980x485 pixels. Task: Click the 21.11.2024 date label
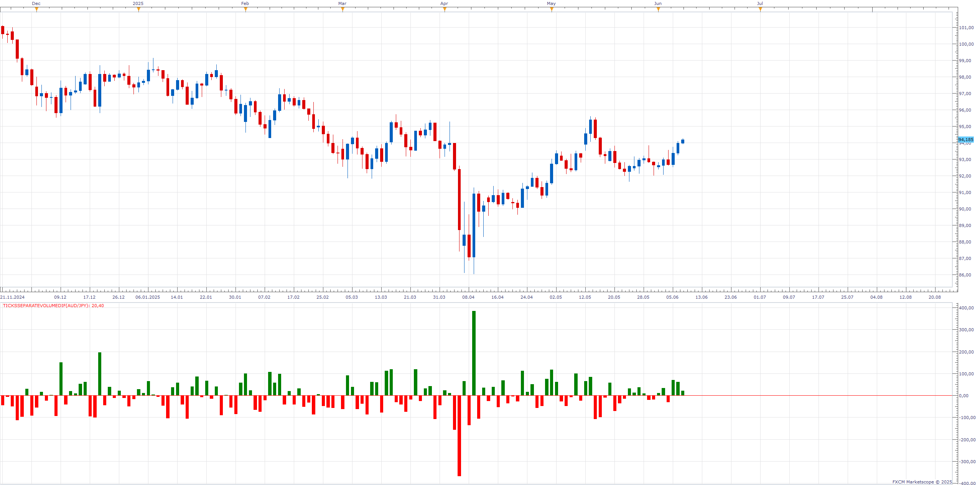(x=12, y=297)
